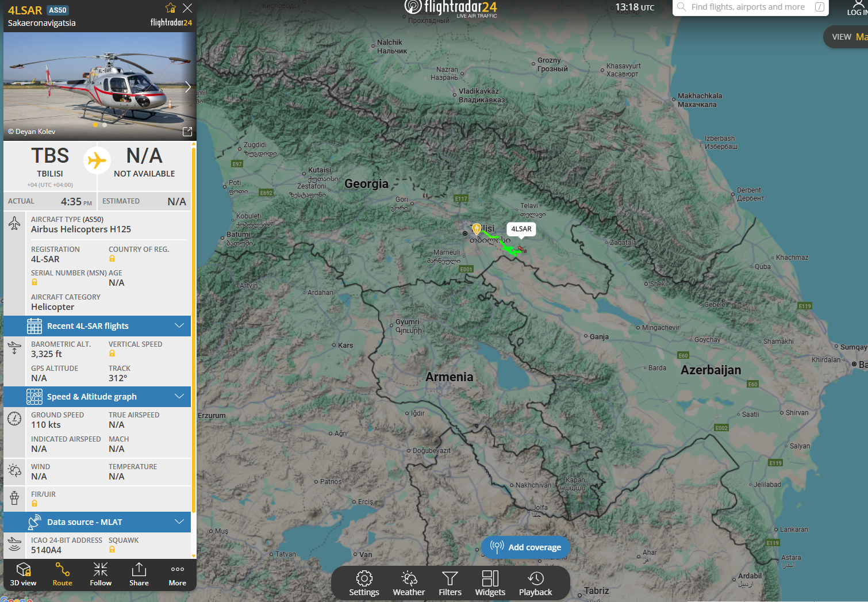Screen dimensions: 868x602
Task: Click the speed gauge icon
Action: click(x=14, y=419)
